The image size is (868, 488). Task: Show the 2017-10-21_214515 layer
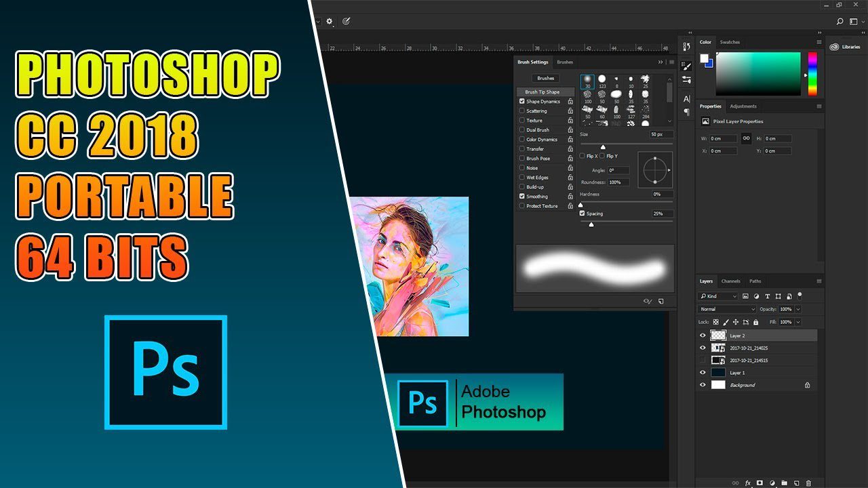(703, 360)
